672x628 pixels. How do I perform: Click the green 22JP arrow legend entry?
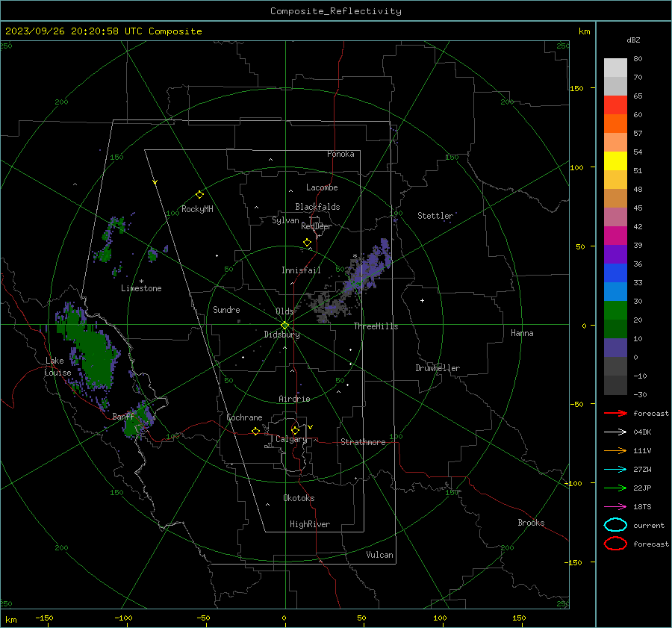615,488
